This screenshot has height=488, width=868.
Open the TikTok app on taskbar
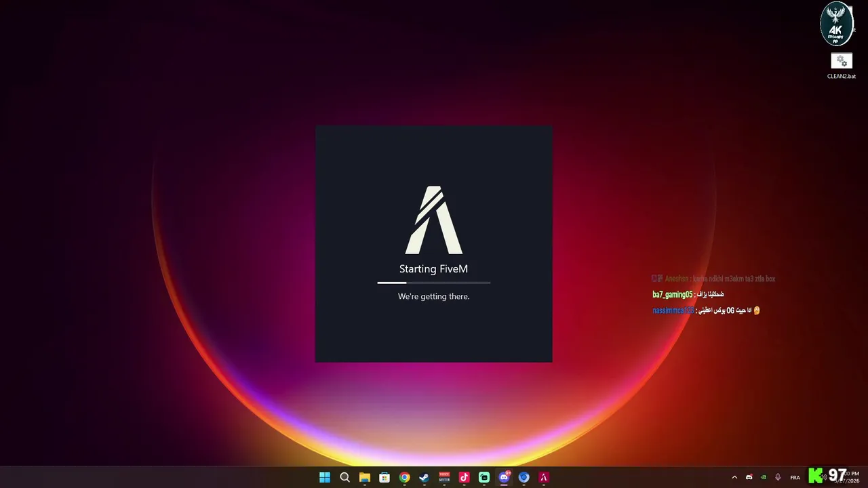pos(464,477)
